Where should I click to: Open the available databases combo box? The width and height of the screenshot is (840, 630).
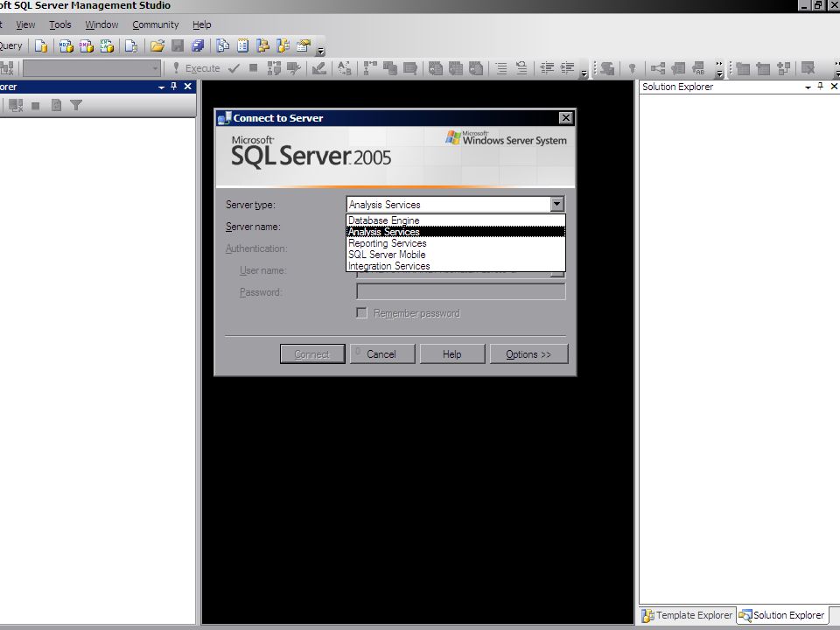92,68
